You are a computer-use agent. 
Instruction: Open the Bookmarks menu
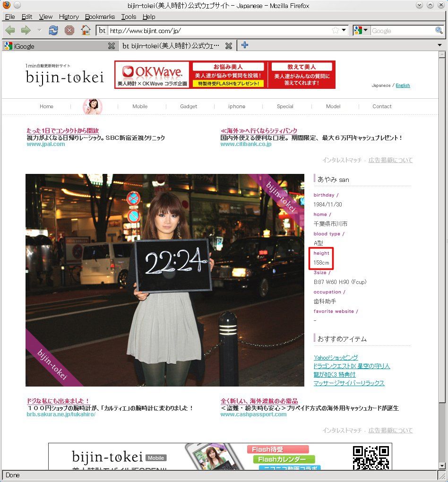point(100,17)
